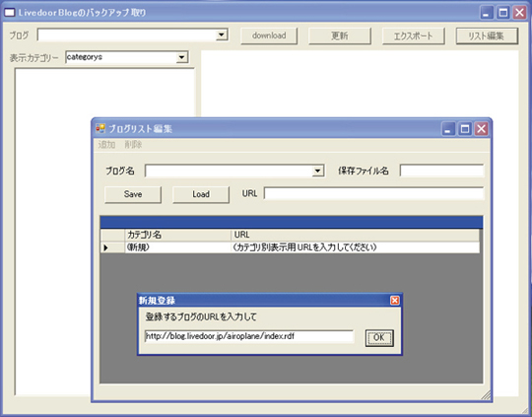Close the 新規登録 dialog with the red X

pyautogui.click(x=395, y=301)
